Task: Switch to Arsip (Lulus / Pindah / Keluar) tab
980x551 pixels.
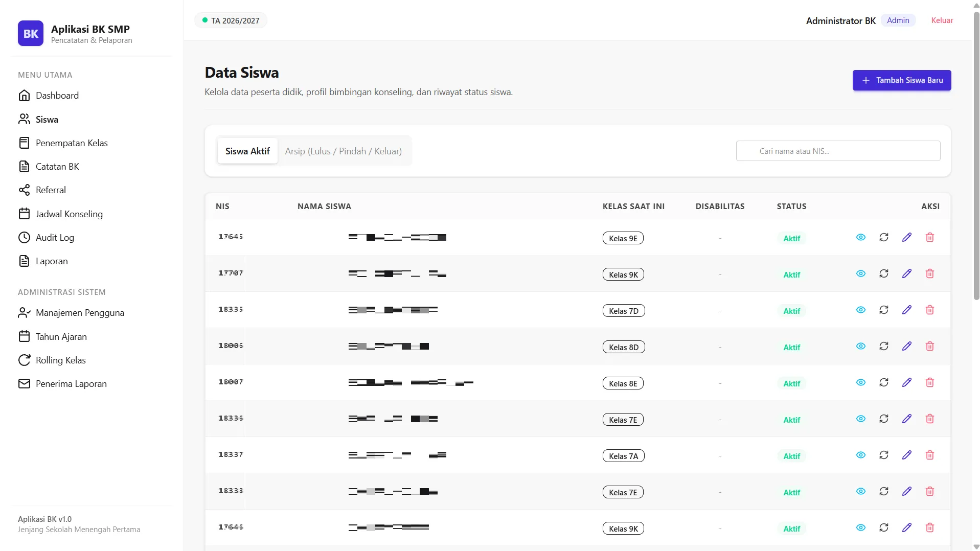Action: coord(344,151)
